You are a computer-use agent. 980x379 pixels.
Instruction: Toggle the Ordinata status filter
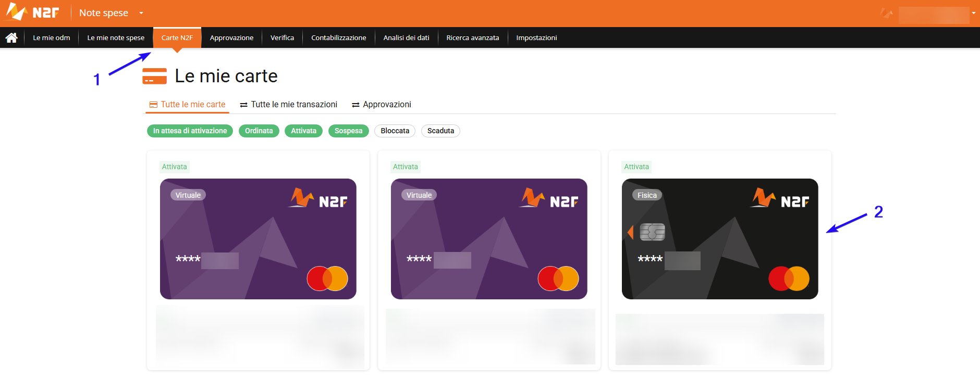click(259, 131)
